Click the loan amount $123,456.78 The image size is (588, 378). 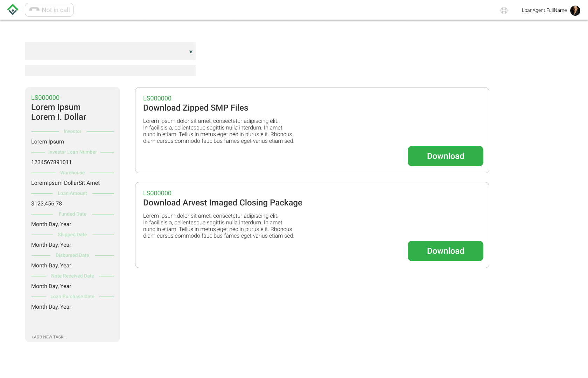pos(47,204)
